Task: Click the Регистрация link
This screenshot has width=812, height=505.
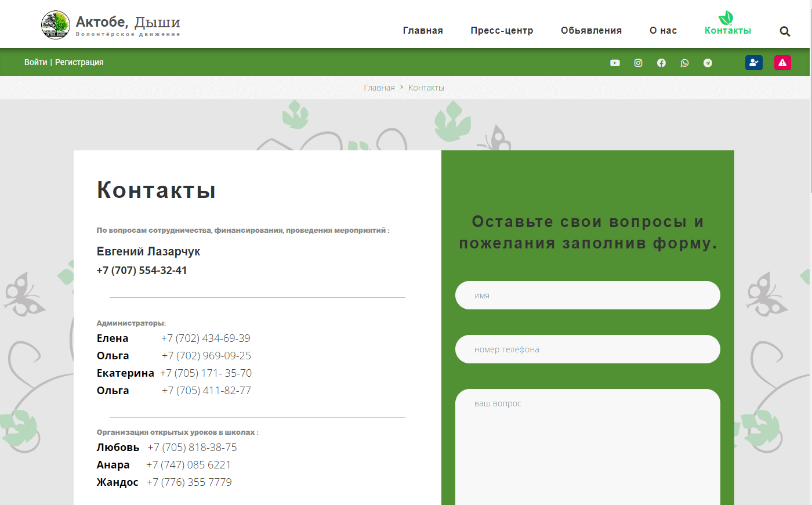Action: click(79, 62)
